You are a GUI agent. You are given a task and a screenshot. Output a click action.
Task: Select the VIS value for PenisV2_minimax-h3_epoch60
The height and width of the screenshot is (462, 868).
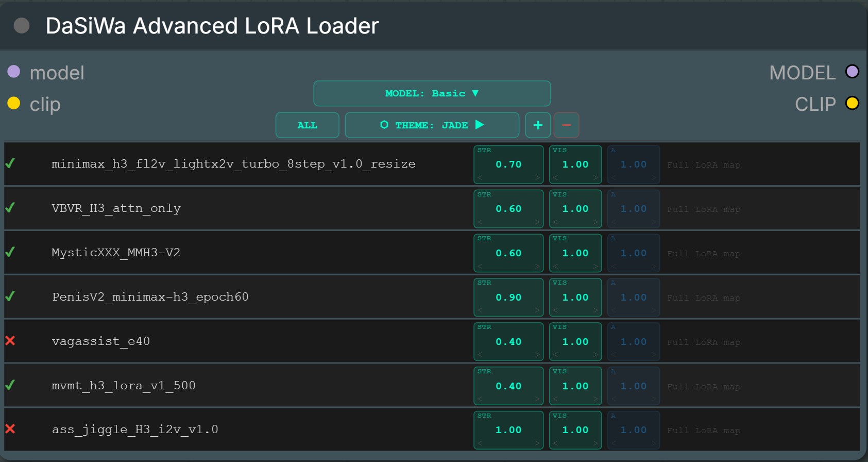tap(575, 298)
